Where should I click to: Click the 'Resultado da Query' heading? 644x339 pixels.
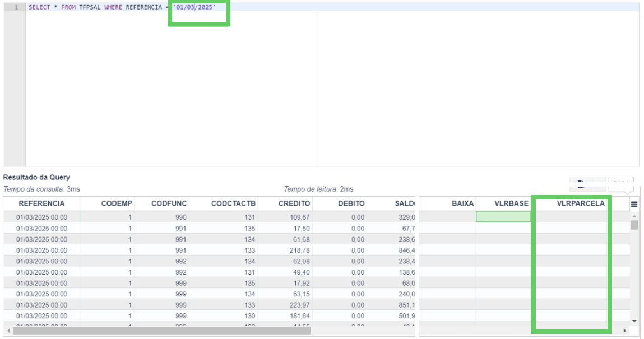[36, 177]
